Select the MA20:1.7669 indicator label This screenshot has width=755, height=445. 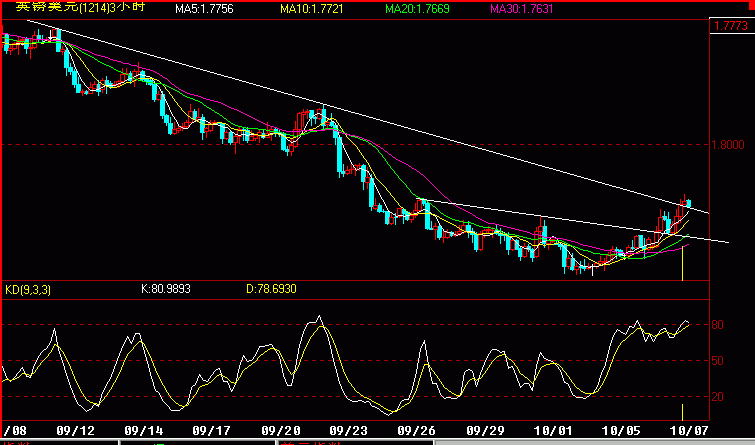417,9
